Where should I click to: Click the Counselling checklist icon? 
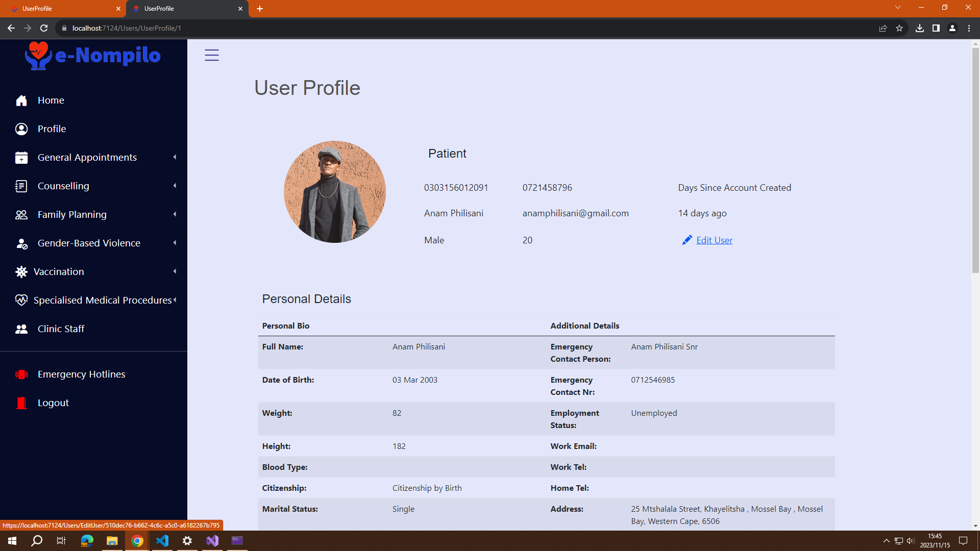pos(21,186)
